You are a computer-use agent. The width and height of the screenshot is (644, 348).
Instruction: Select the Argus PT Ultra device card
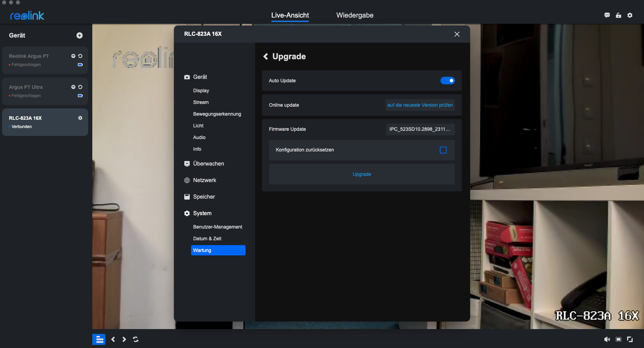(x=45, y=91)
